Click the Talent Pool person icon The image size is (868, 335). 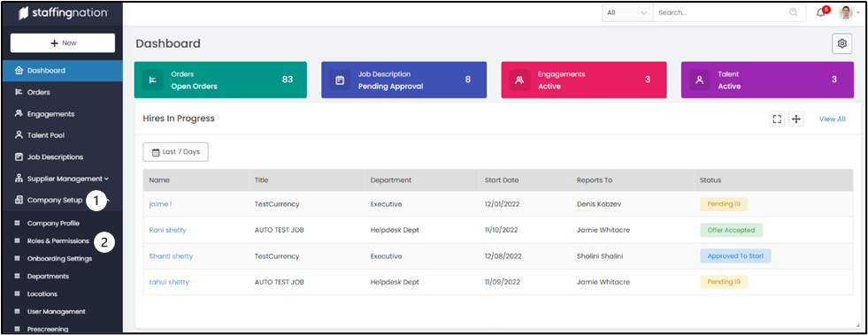19,135
